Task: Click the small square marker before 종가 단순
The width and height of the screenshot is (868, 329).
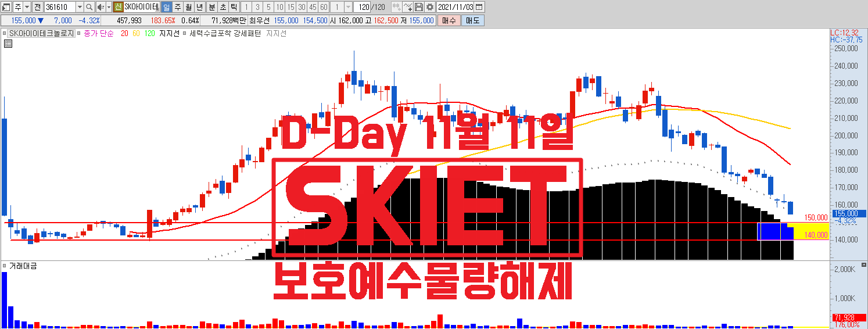Action: click(80, 34)
